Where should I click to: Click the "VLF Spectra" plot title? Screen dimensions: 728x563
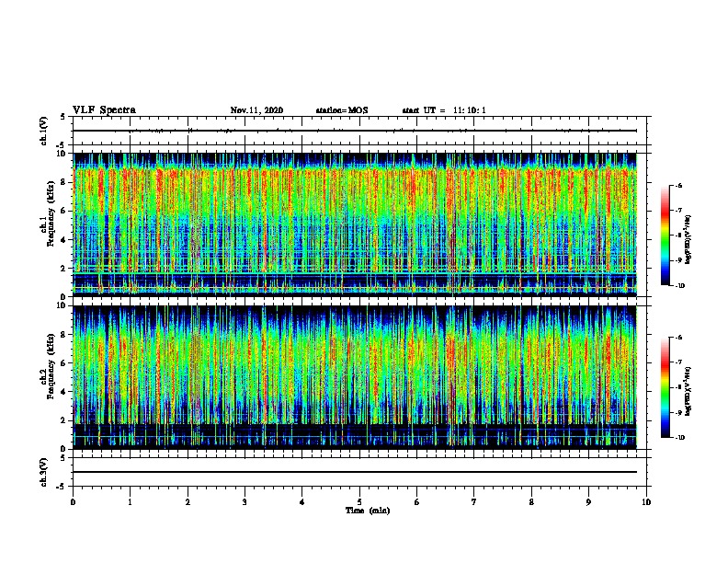104,110
